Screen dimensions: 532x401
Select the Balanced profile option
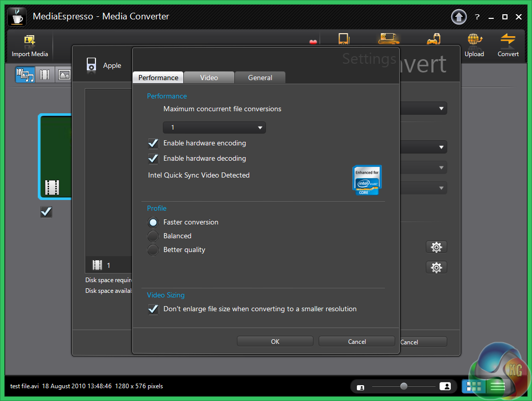tap(153, 236)
